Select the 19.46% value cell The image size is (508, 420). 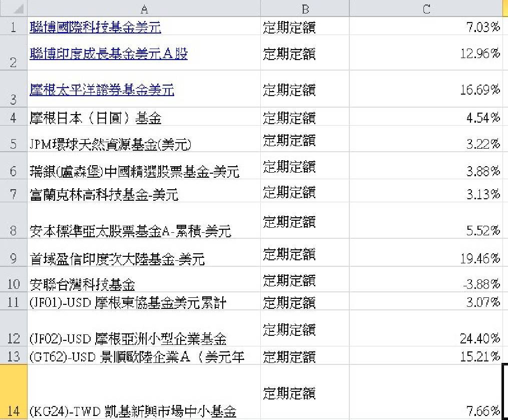[426, 253]
